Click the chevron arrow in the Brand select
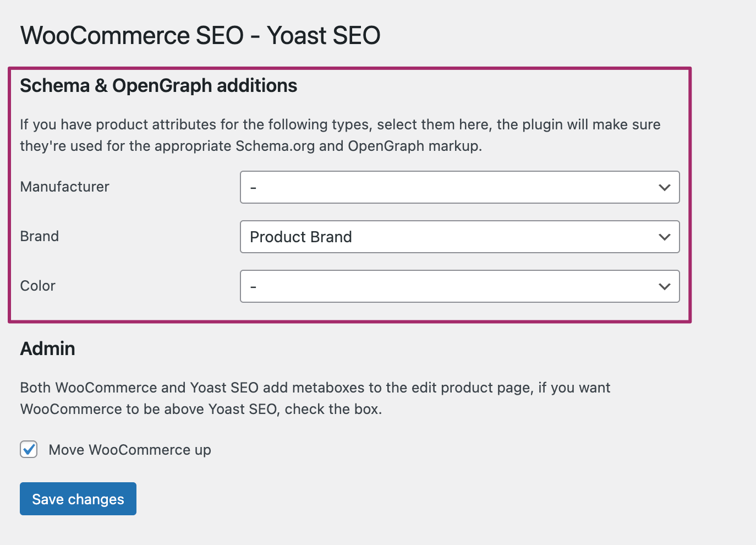The image size is (756, 545). point(664,237)
